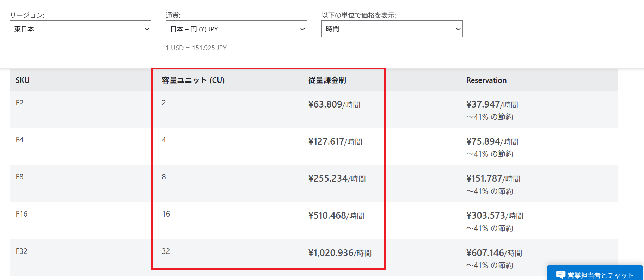Viewport: 644px width, 280px height.
Task: Open the price unit dropdown showing 時間
Action: (x=392, y=29)
